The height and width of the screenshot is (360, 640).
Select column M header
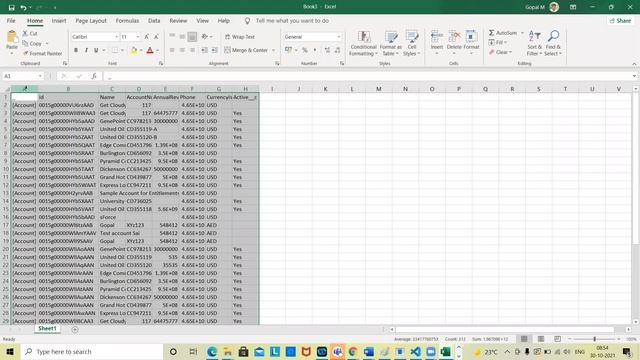[x=379, y=89]
